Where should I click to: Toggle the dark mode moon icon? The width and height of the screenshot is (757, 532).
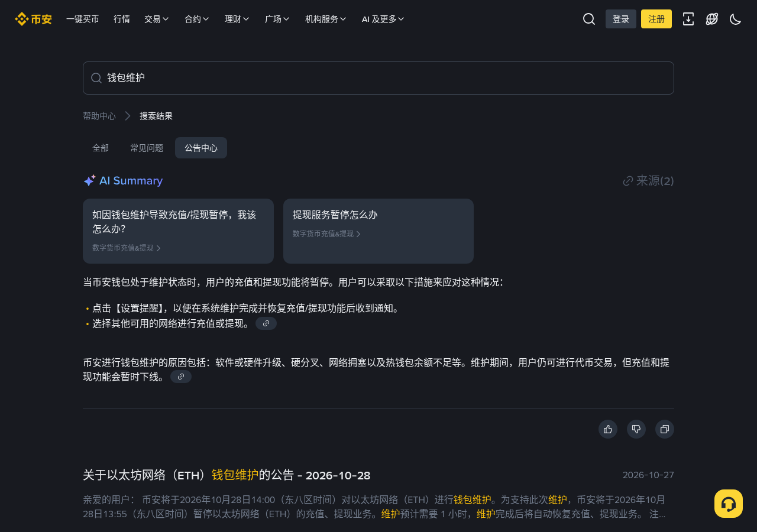(736, 19)
